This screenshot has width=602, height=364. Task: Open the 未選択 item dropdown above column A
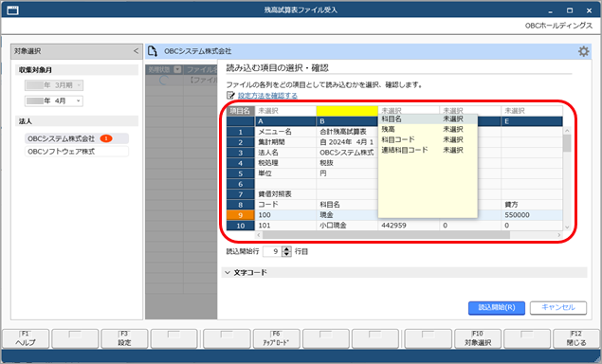(285, 111)
